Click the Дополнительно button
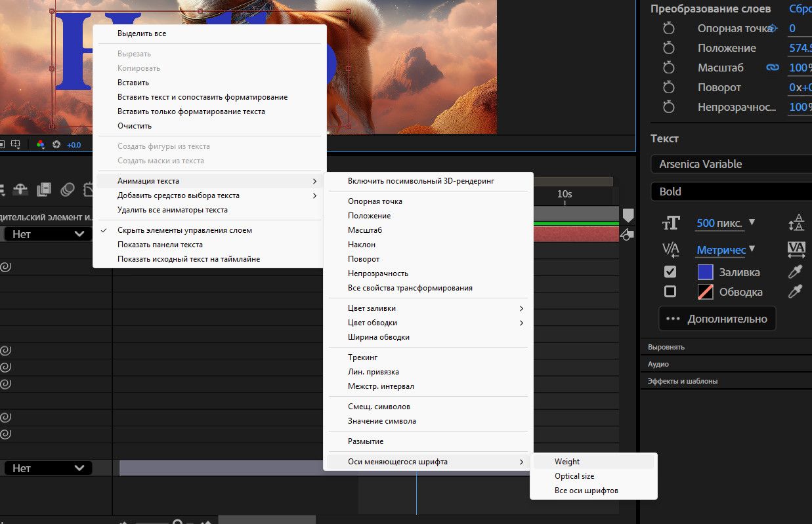Image resolution: width=812 pixels, height=524 pixels. (717, 319)
